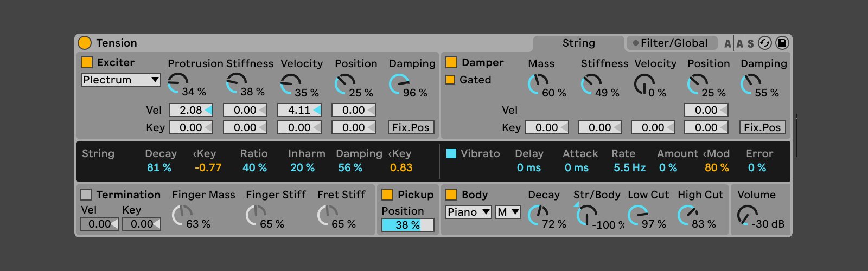Viewport: 868px width, 271px height.
Task: Click the Exciter Stiffness knob
Action: (236, 83)
